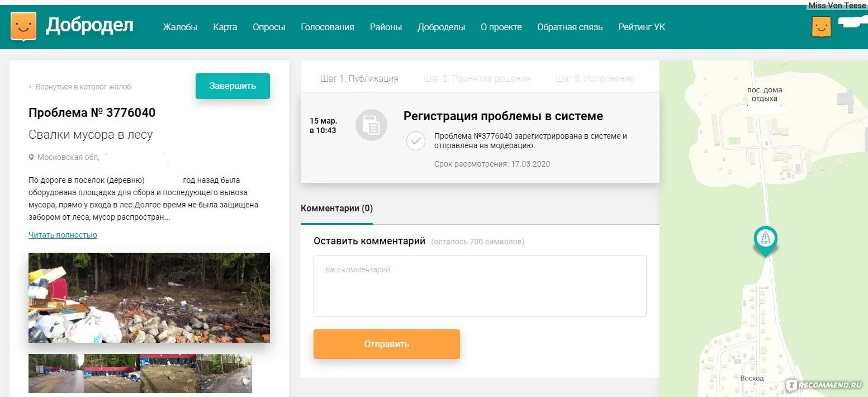The image size is (868, 397).
Task: Click Оставить комментарий heading
Action: 369,241
